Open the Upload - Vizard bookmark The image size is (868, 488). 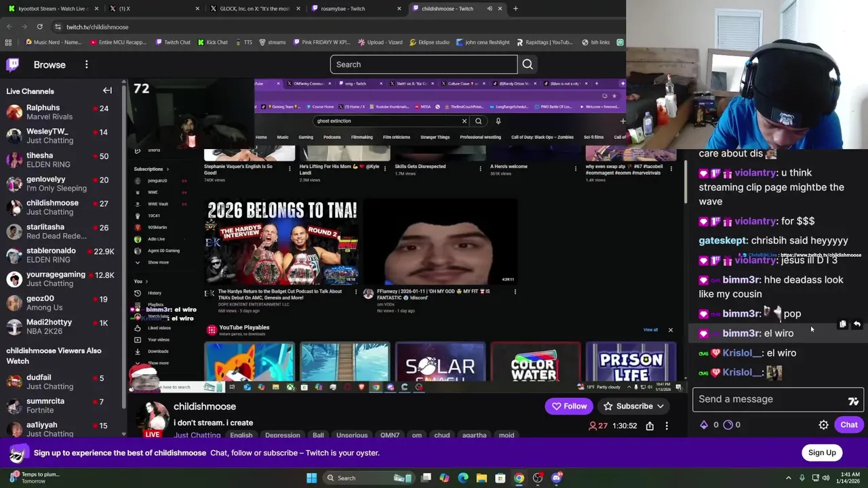tap(380, 42)
